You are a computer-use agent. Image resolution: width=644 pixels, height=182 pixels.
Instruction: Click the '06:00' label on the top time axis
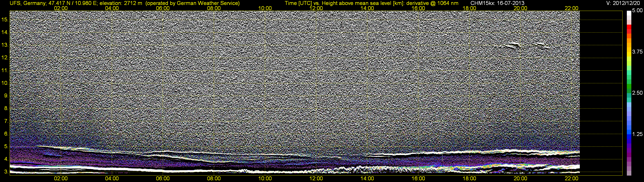click(x=163, y=8)
